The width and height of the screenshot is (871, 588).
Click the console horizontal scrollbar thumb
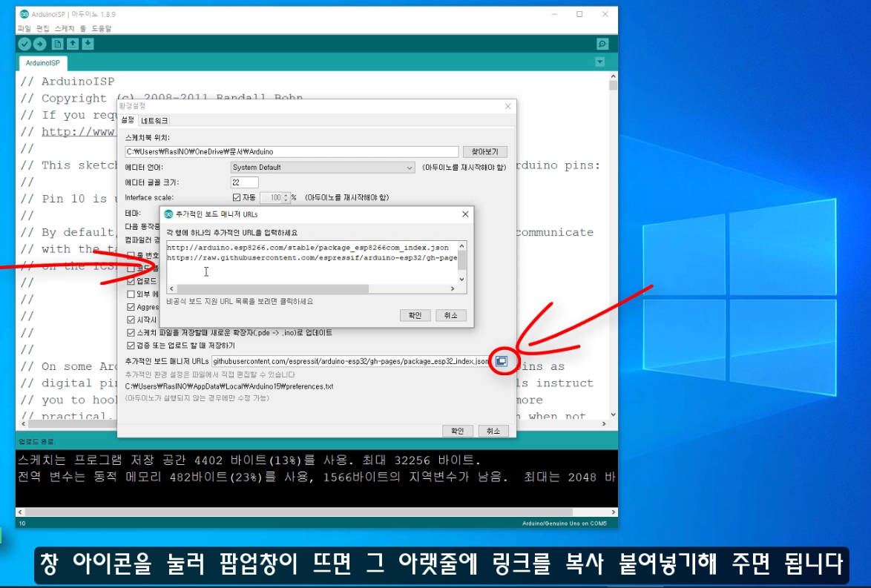click(299, 512)
